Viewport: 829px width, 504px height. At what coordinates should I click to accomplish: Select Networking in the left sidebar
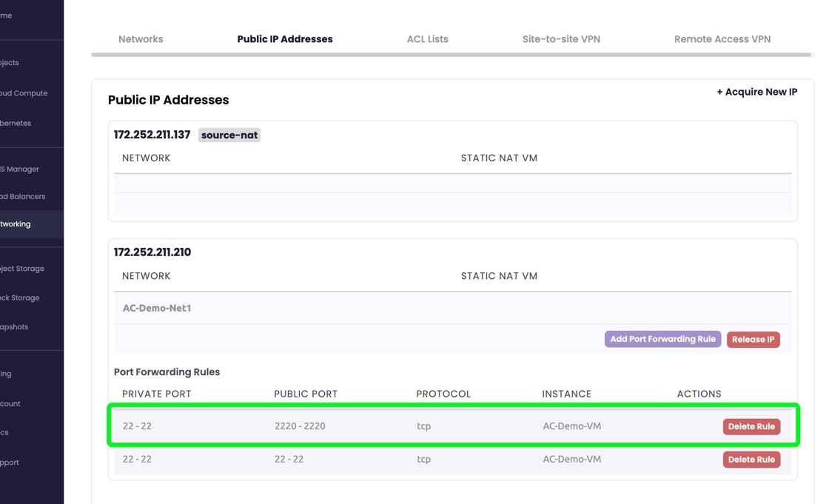pyautogui.click(x=16, y=224)
